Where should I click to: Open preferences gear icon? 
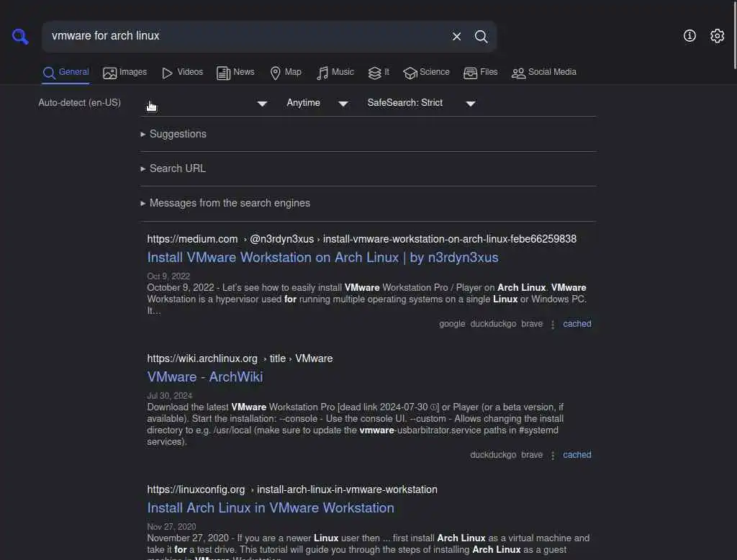click(x=717, y=36)
